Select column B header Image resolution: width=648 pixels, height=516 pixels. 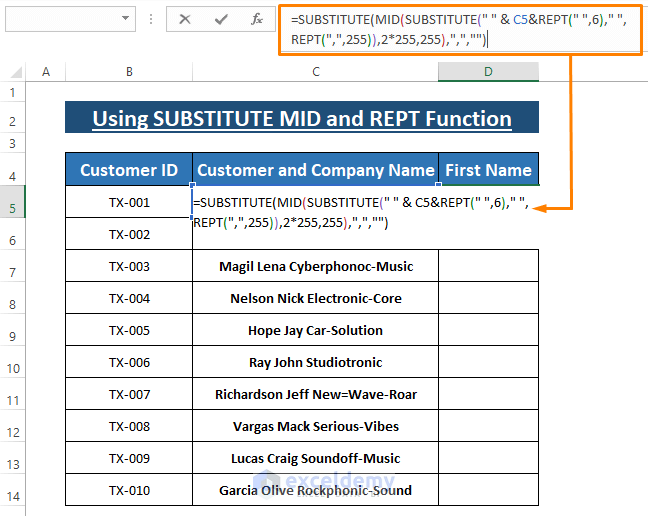tap(129, 72)
